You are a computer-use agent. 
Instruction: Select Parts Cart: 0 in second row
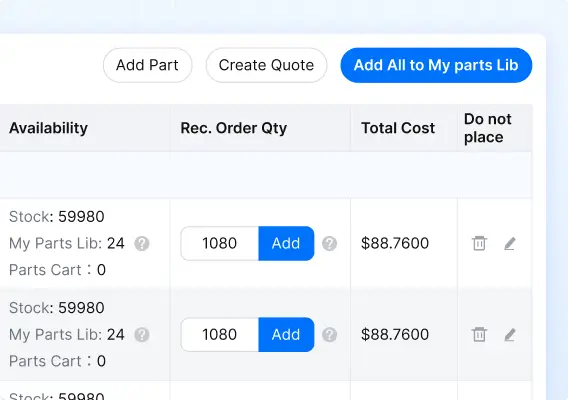(57, 361)
